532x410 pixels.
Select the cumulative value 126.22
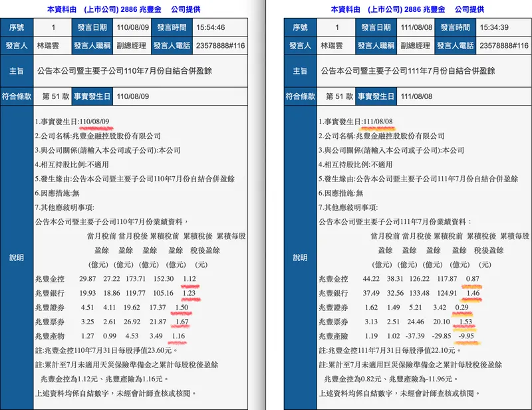(420, 278)
